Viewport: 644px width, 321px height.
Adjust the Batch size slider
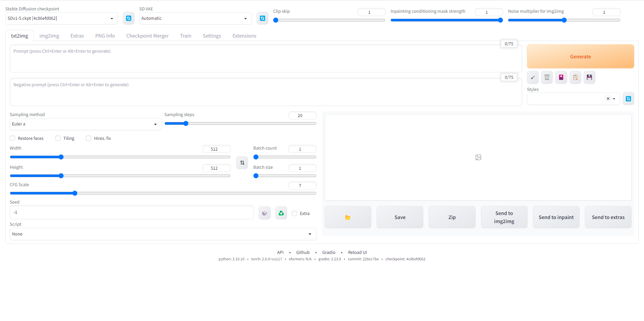(285, 176)
